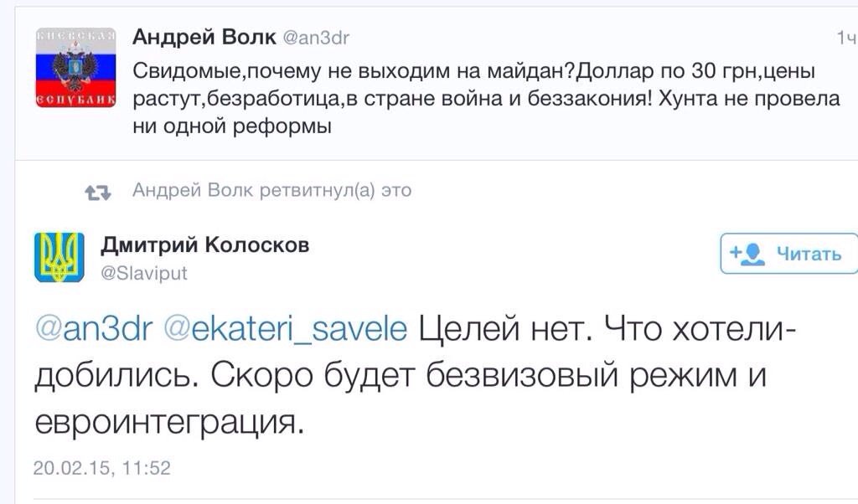This screenshot has width=858, height=504.
Task: Open Дмитрий Колосков's trident avatar
Action: pos(59,257)
